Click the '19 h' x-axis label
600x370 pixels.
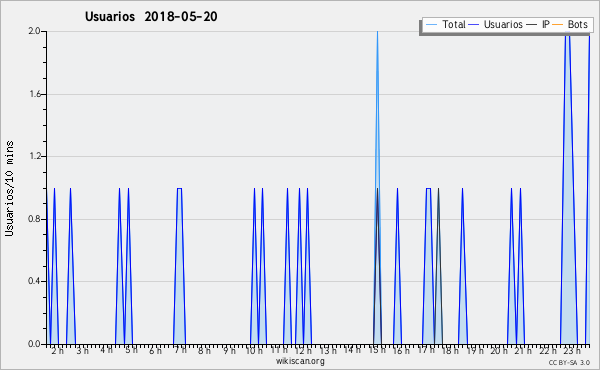tap(475, 350)
